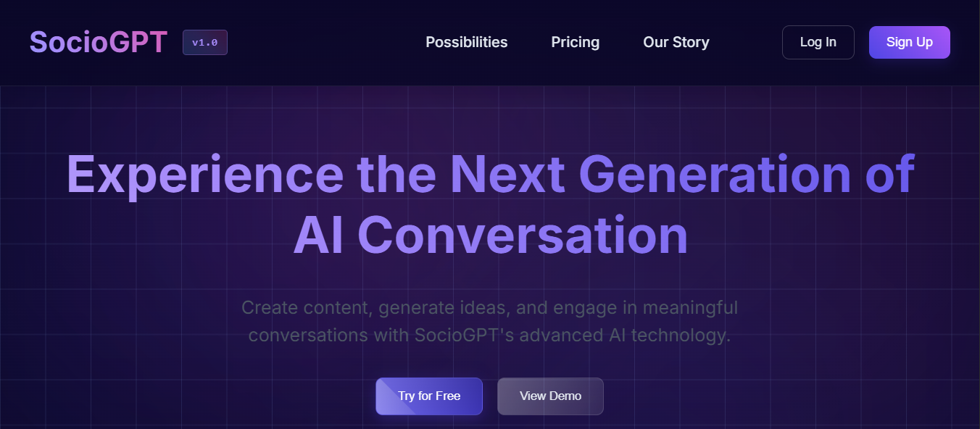
Task: Click the word "Next" in the headline
Action: pyautogui.click(x=507, y=174)
